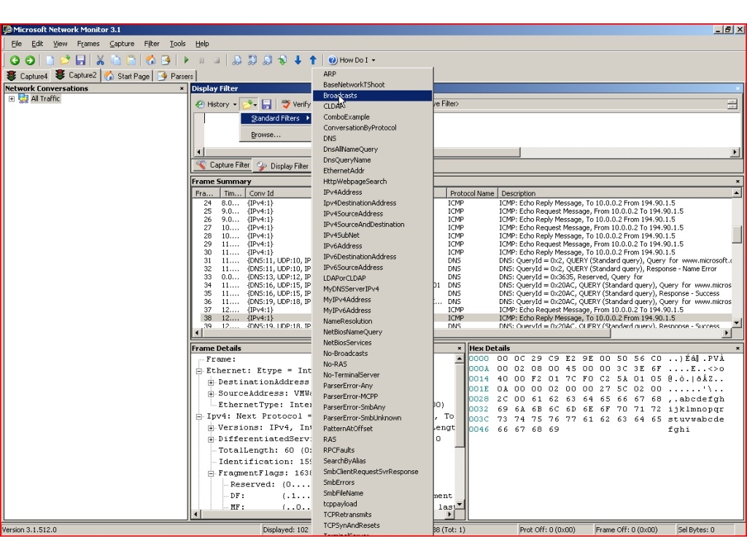Switch to the Capture4 tab
Viewport: 747px width, 560px height.
[27, 76]
